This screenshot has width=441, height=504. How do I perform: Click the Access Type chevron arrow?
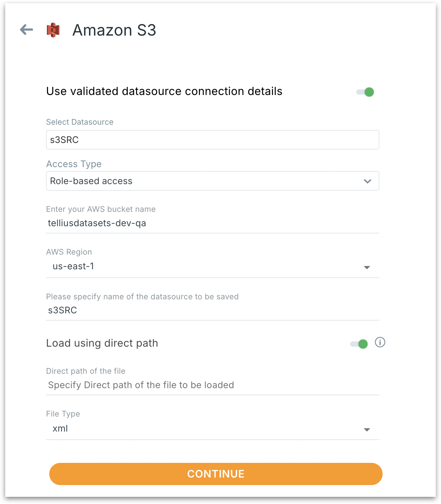(x=367, y=181)
